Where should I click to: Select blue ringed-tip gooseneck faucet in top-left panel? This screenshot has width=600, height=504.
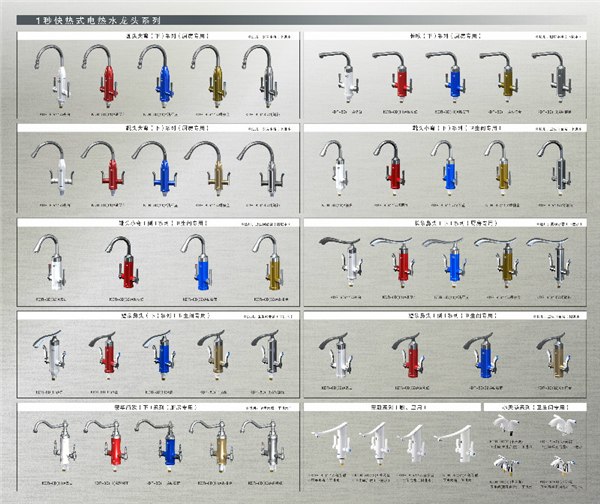[x=156, y=76]
